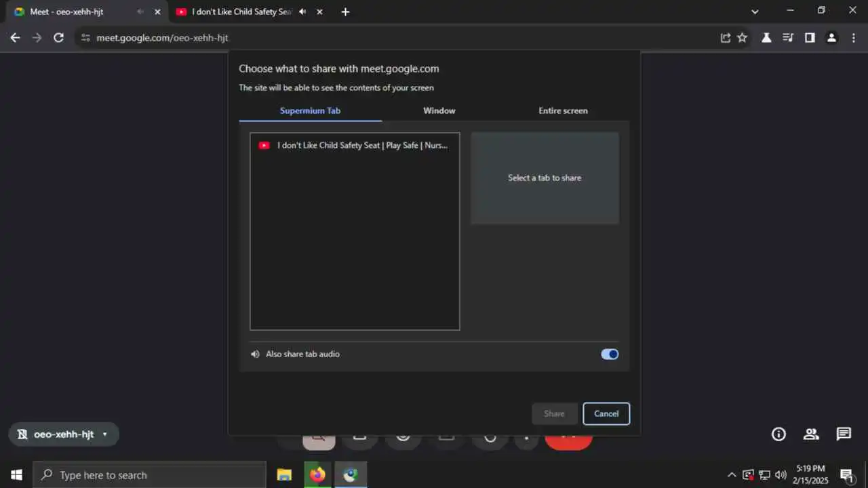868x488 pixels.
Task: Open the taskbar volume control
Action: point(781,475)
